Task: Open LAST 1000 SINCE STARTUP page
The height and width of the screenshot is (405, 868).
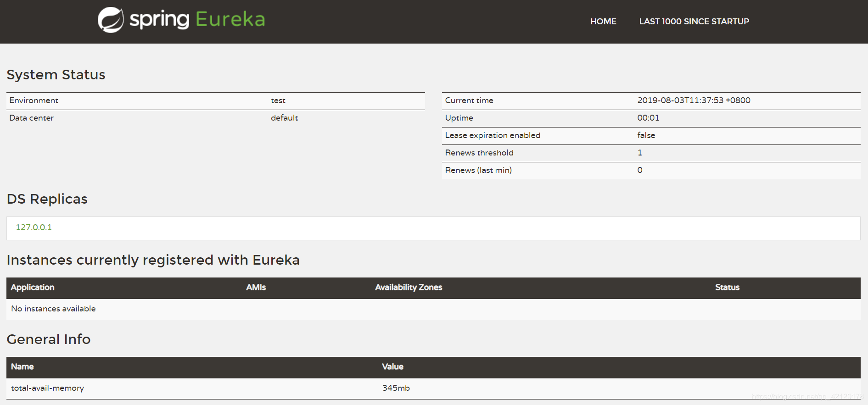Action: pos(694,22)
